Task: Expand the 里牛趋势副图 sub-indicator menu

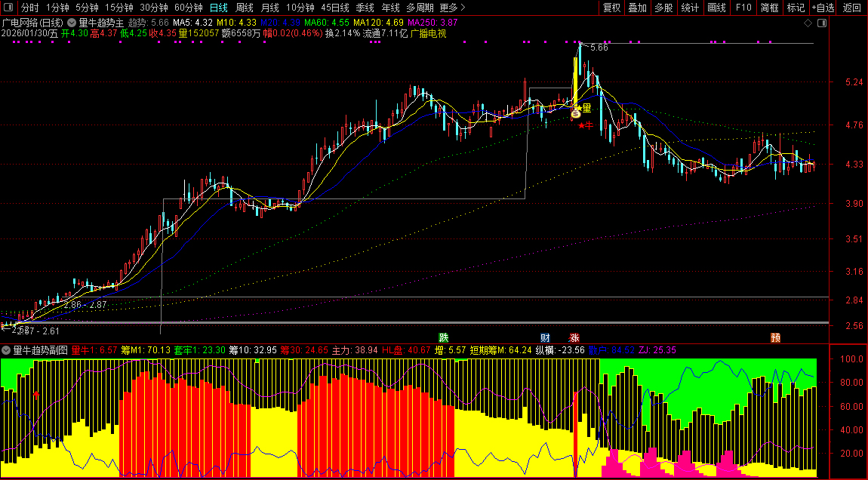Action: [7, 350]
